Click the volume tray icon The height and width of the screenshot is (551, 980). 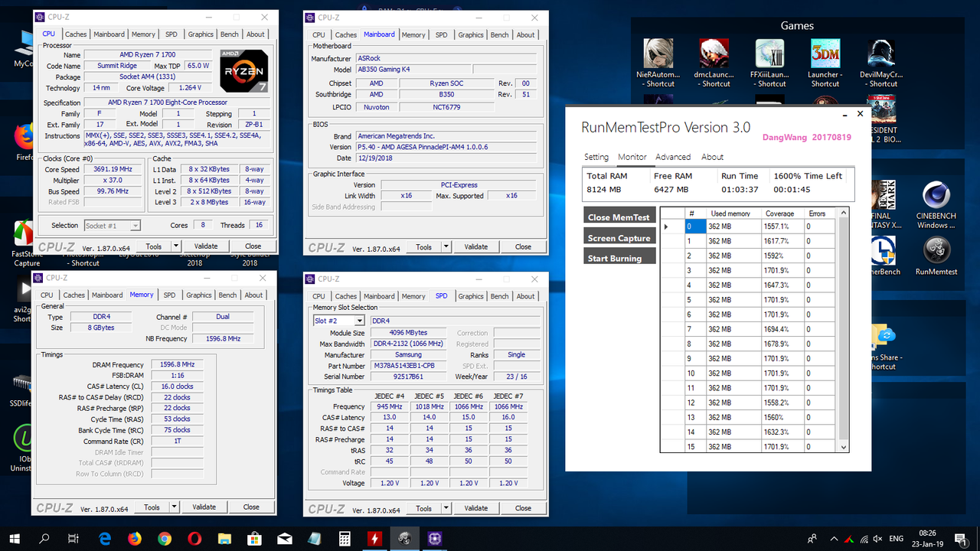879,539
